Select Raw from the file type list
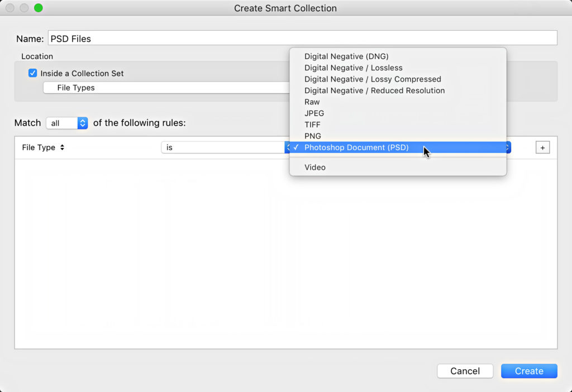 click(x=312, y=102)
